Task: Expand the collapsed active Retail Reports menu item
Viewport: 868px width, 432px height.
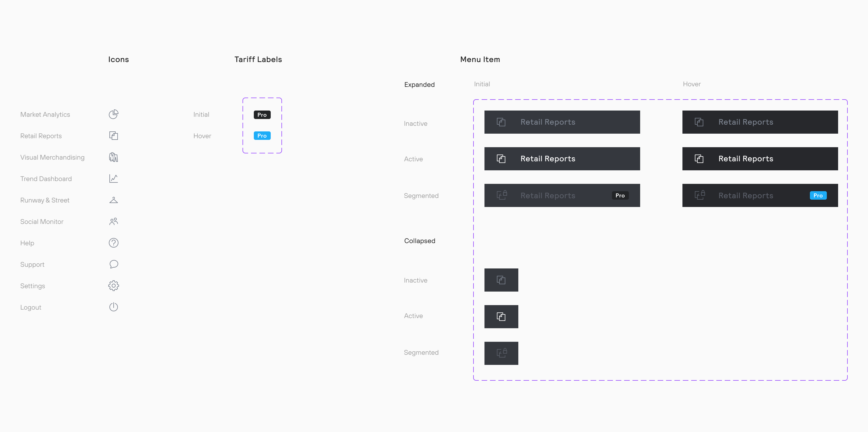Action: 501,316
